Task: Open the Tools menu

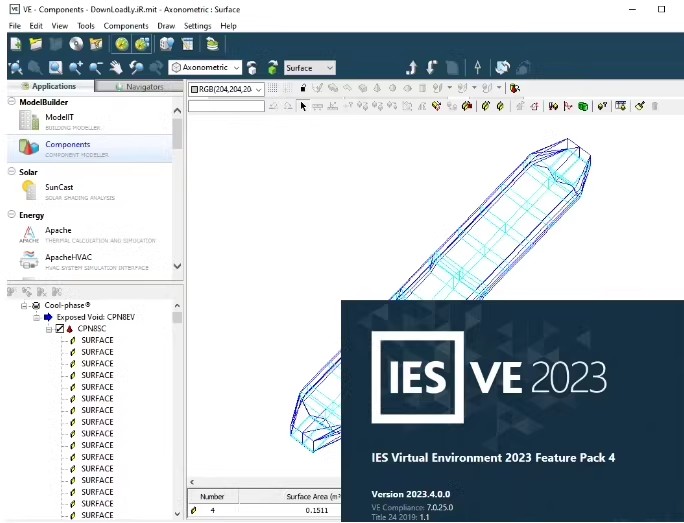Action: pos(86,26)
